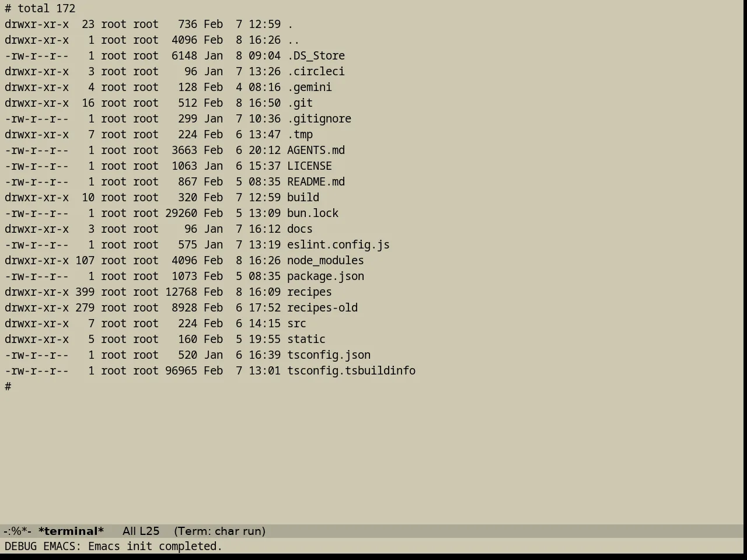Click the link count 399
Image resolution: width=747 pixels, height=560 pixels.
pyautogui.click(x=85, y=292)
